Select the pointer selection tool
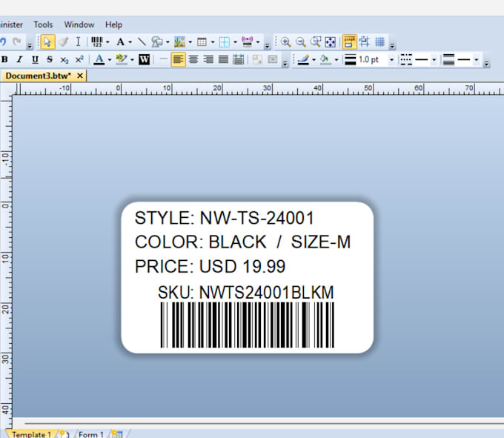 pyautogui.click(x=47, y=42)
